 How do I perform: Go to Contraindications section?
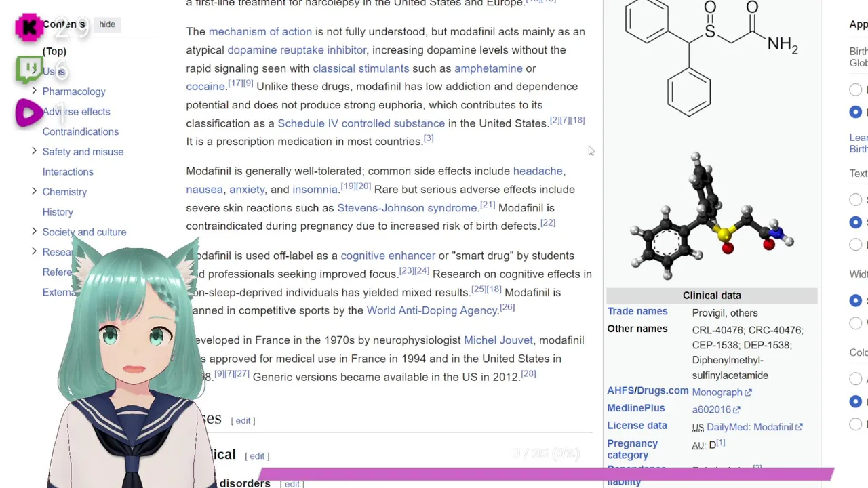click(81, 131)
